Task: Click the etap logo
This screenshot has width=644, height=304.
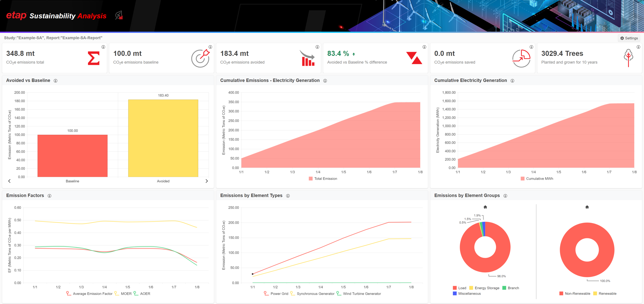Action: [16, 16]
